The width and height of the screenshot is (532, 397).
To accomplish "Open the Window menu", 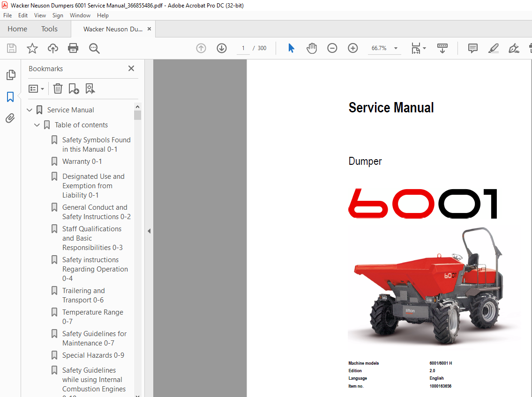I will click(80, 15).
